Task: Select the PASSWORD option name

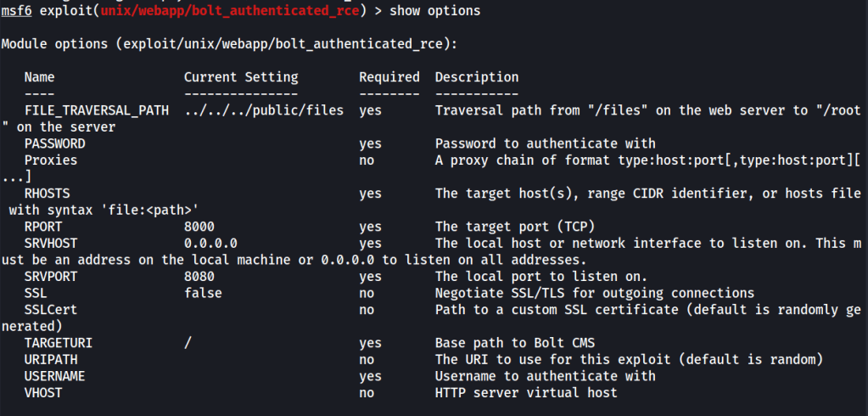Action: pos(55,143)
